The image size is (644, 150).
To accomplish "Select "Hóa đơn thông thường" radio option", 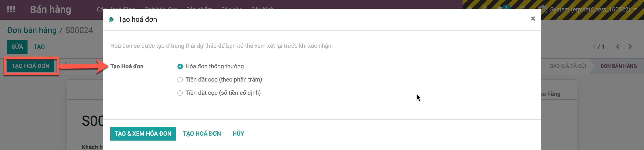I will (x=180, y=66).
